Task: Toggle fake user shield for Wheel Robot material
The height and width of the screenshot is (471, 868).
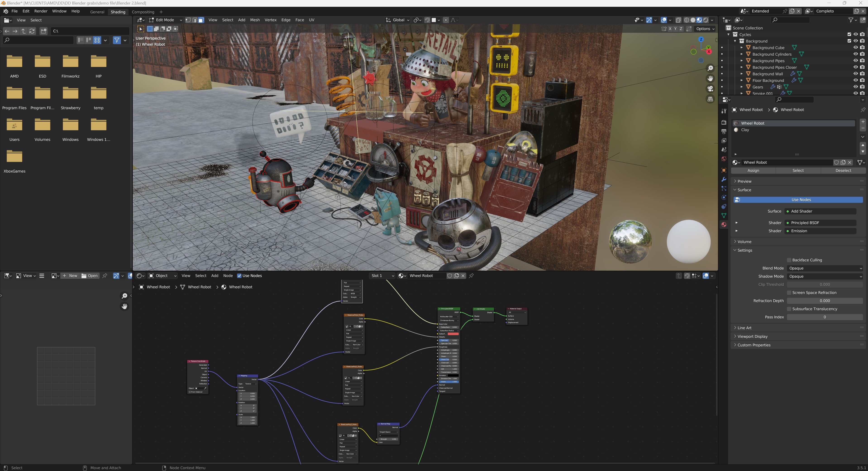Action: [x=836, y=162]
